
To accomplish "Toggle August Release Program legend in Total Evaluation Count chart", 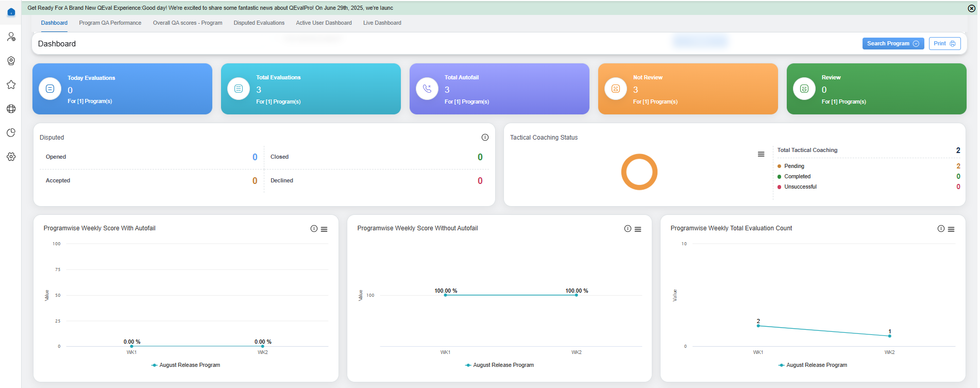I will tap(813, 365).
